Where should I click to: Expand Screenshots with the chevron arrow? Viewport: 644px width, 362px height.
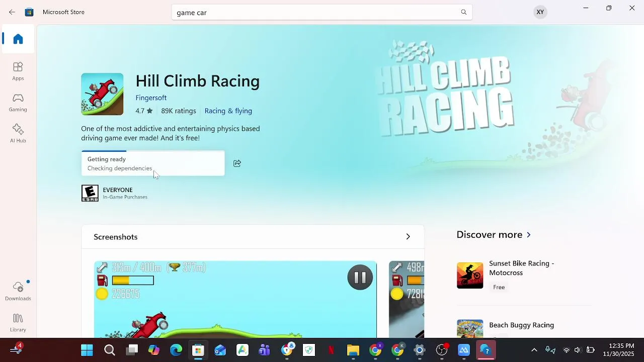(x=408, y=237)
